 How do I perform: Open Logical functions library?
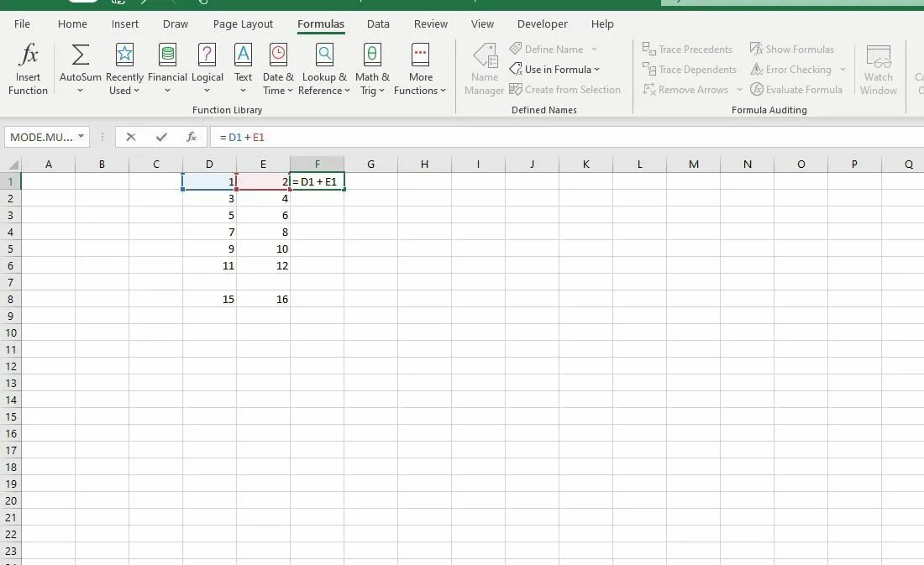click(x=207, y=69)
